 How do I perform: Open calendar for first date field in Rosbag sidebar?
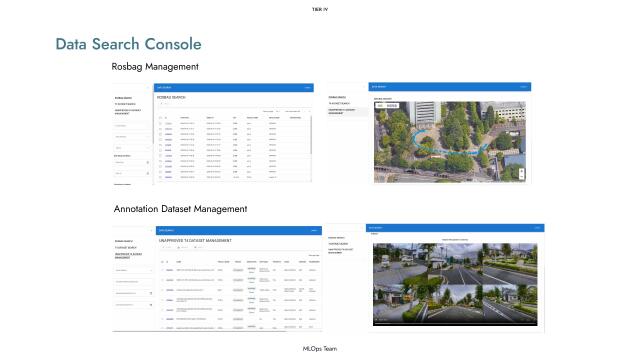click(x=148, y=162)
